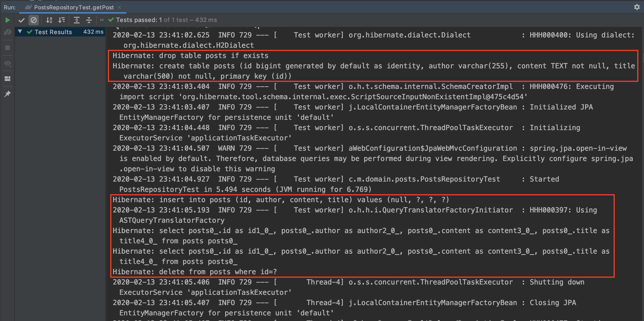
Task: Expand all test nodes
Action: pyautogui.click(x=77, y=20)
